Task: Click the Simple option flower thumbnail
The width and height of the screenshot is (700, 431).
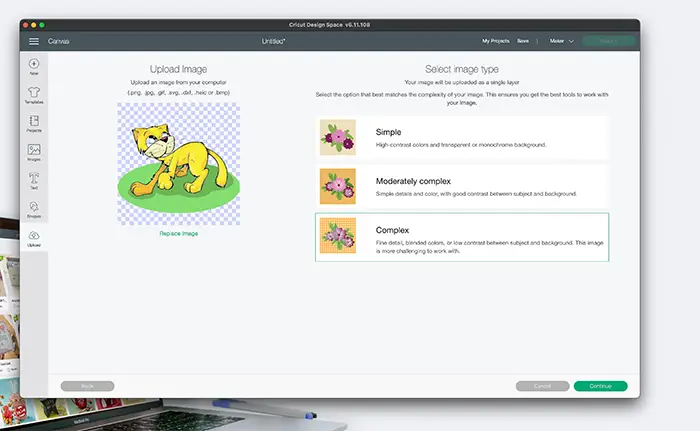Action: [338, 137]
